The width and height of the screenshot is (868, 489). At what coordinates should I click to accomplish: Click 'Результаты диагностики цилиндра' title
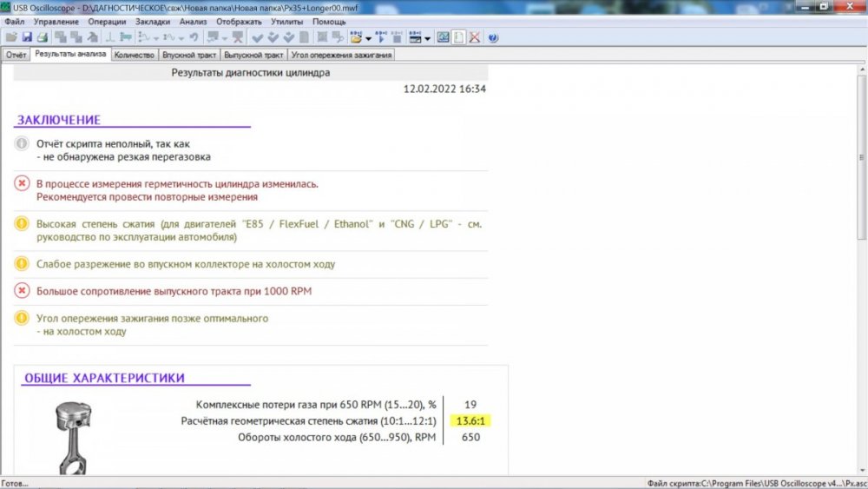pos(250,73)
